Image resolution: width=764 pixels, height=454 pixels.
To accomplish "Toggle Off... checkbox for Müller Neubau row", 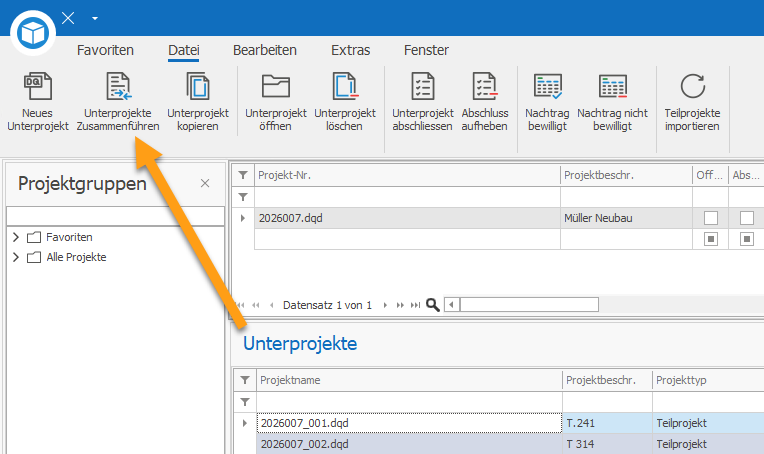I will click(711, 218).
